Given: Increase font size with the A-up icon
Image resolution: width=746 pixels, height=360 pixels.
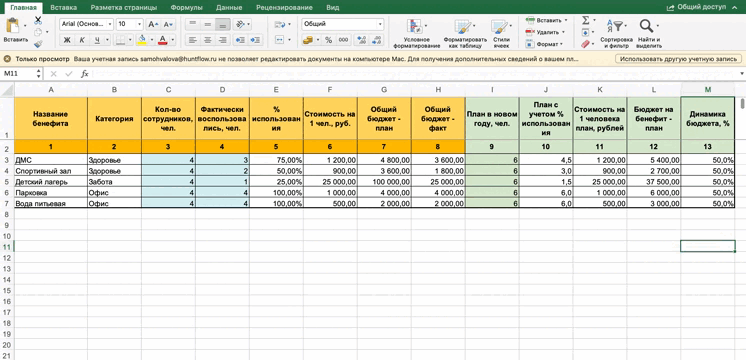Looking at the screenshot, I should click(153, 24).
